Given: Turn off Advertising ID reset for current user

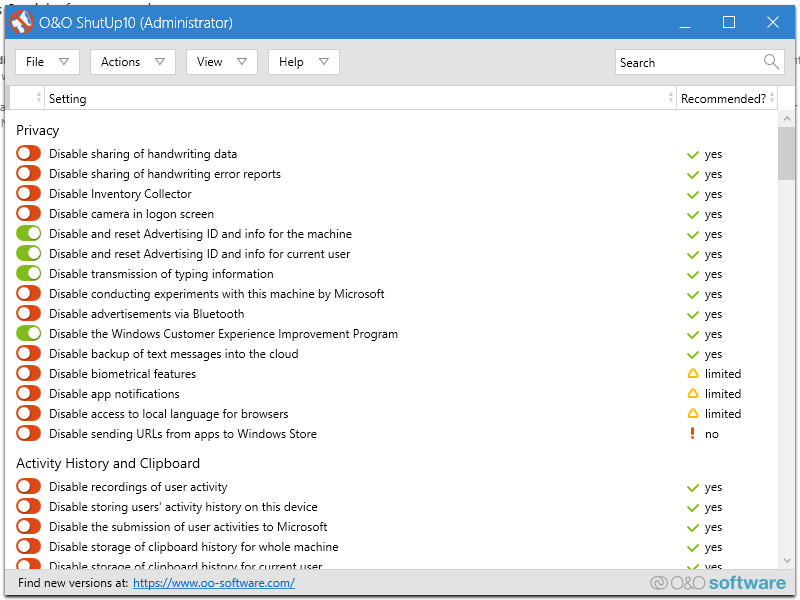Looking at the screenshot, I should coord(28,253).
